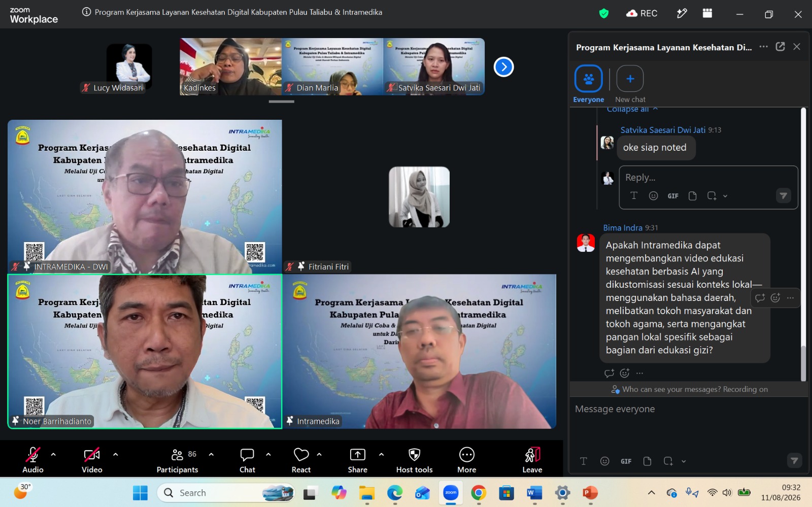
Task: Show hidden system tray icons
Action: (x=652, y=493)
